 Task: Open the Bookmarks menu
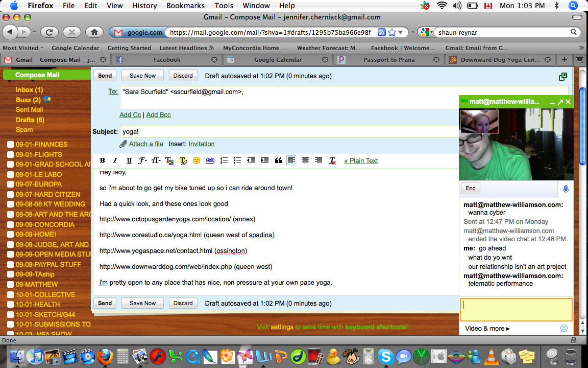[186, 6]
